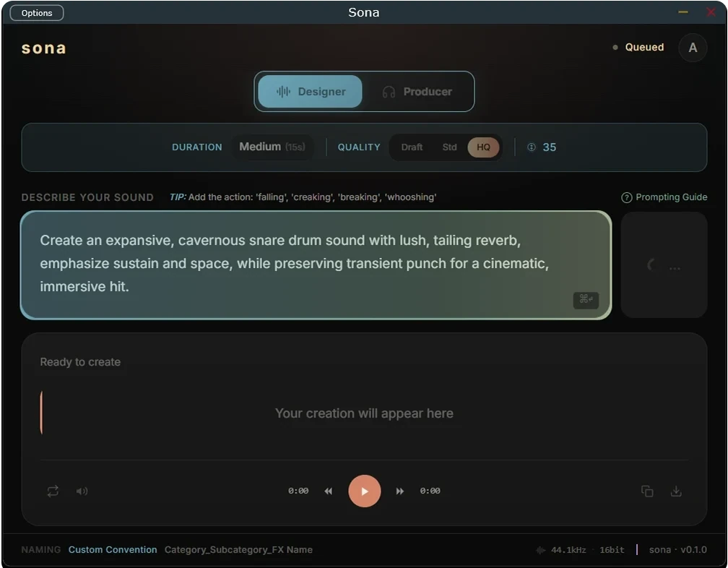Viewport: 728px width, 568px height.
Task: Click the 44.1kHz sample rate readout
Action: (568, 550)
